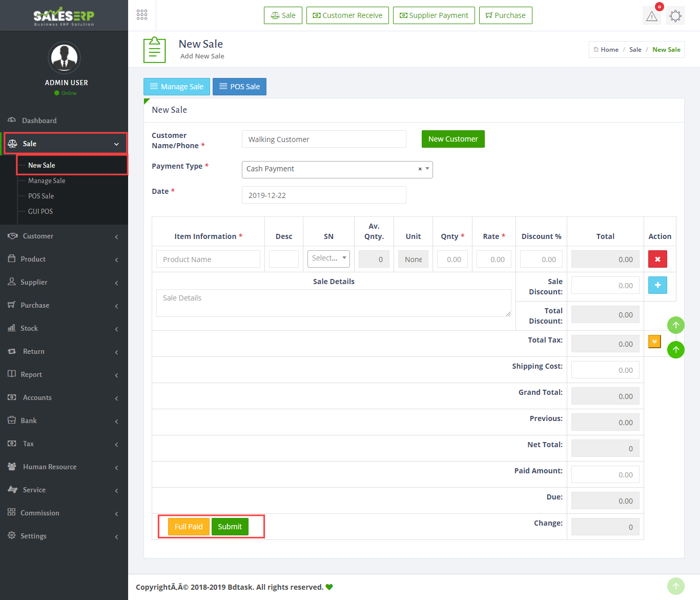The height and width of the screenshot is (600, 700).
Task: Focus the Product Name input field
Action: [x=208, y=259]
